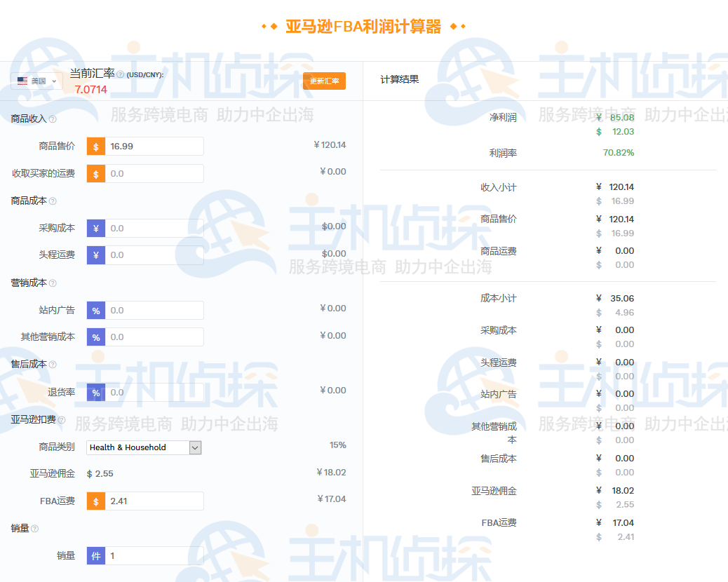This screenshot has height=582, width=728.
Task: Click the 其他营销成本 input field
Action: [x=154, y=337]
